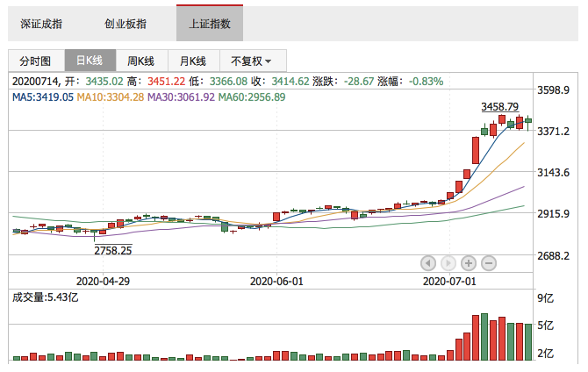The width and height of the screenshot is (588, 372).
Task: Click the 9亿 volume axis label
Action: (546, 298)
